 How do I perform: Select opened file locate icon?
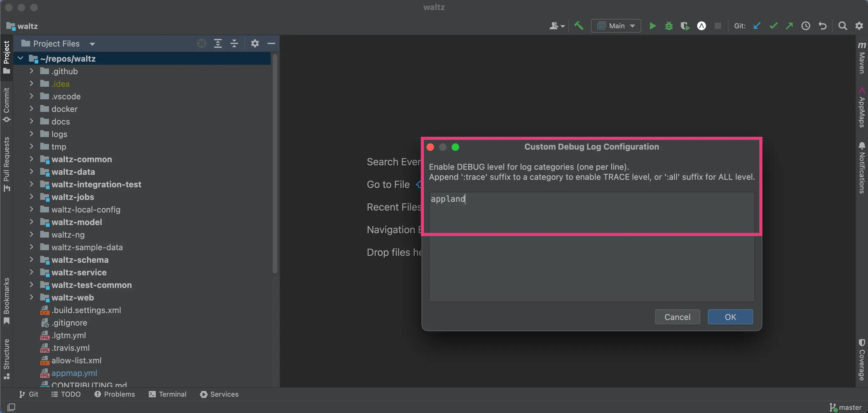coord(202,43)
